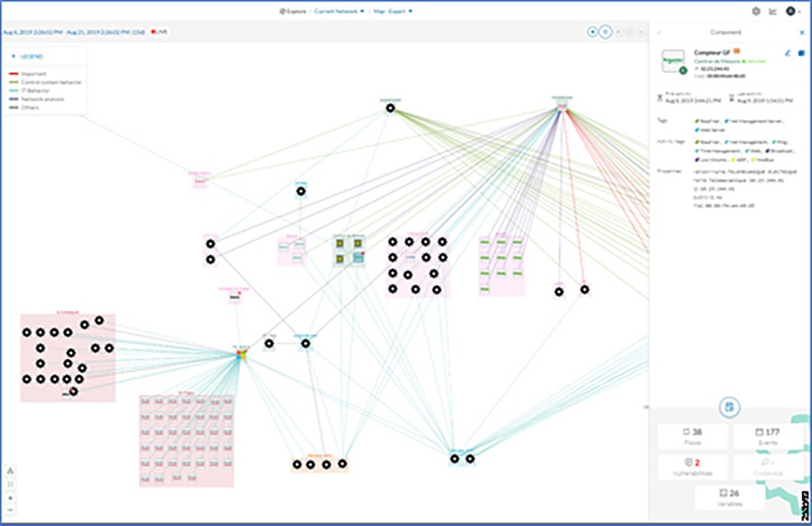812x526 pixels.
Task: Click the Compteur GF component name
Action: pos(712,52)
